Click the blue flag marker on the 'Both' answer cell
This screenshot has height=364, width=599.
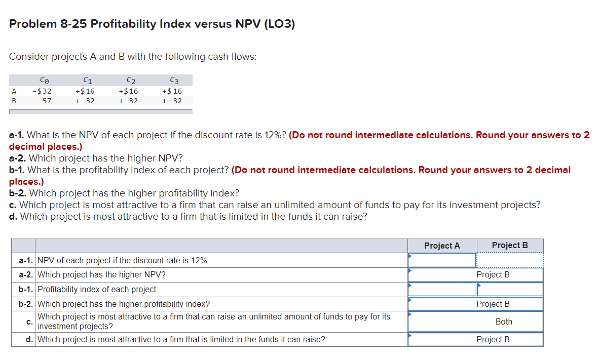pos(410,314)
